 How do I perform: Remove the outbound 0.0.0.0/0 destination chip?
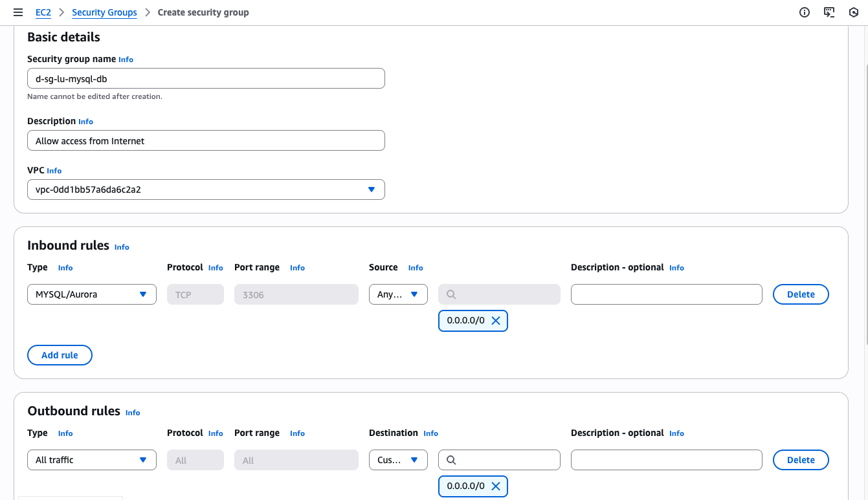tap(496, 486)
